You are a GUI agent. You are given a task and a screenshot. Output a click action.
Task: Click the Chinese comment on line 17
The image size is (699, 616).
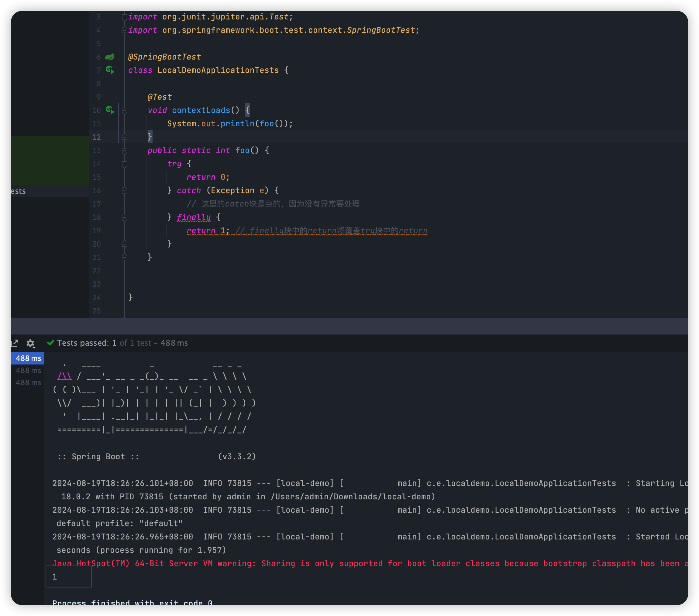tap(273, 204)
